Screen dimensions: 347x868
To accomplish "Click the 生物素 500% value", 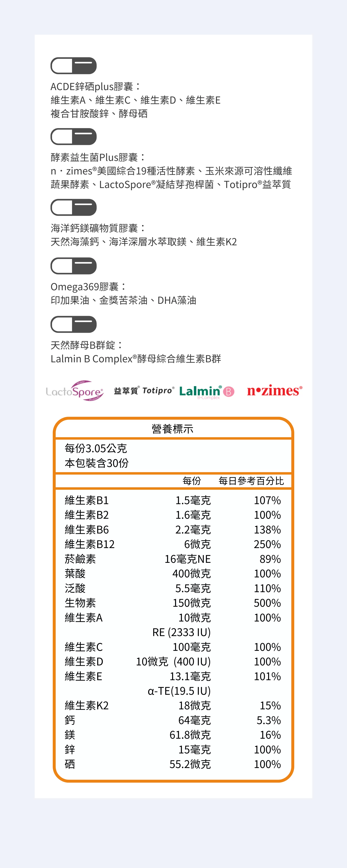I will (x=267, y=603).
